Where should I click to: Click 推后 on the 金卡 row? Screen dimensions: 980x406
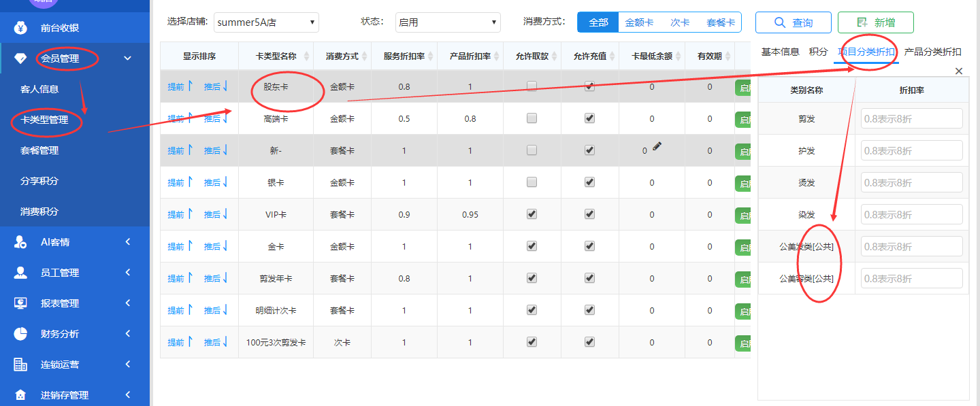pyautogui.click(x=216, y=246)
